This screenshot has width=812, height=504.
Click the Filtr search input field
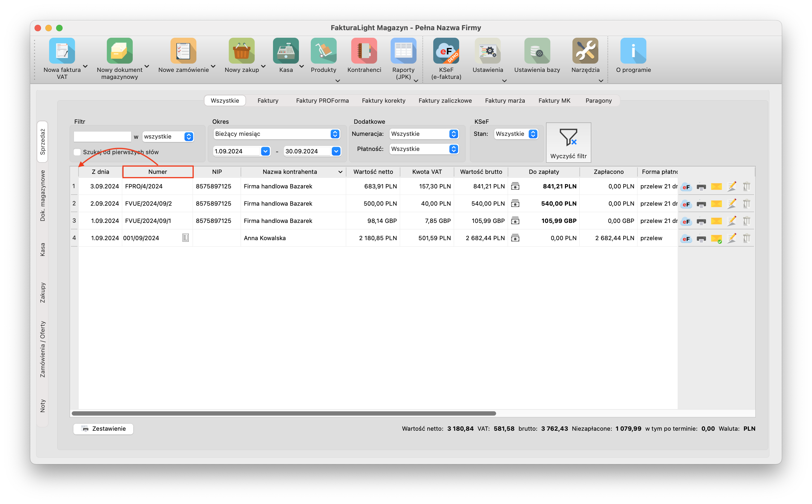click(102, 136)
